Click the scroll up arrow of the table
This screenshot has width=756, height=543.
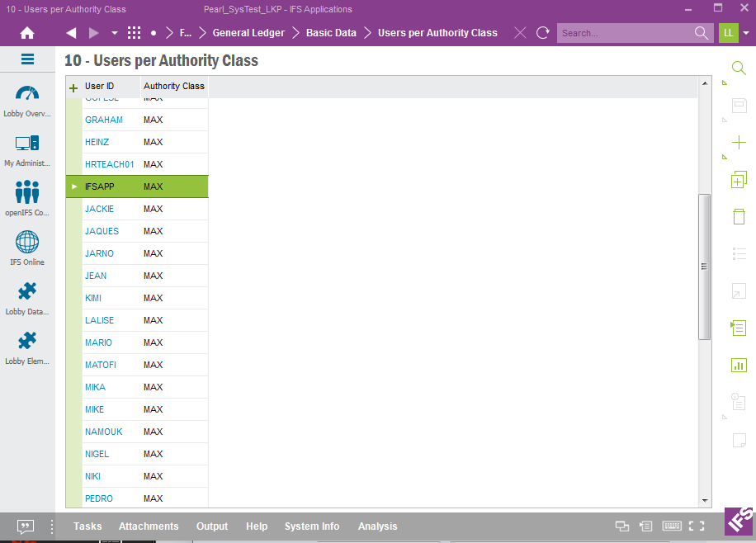705,83
